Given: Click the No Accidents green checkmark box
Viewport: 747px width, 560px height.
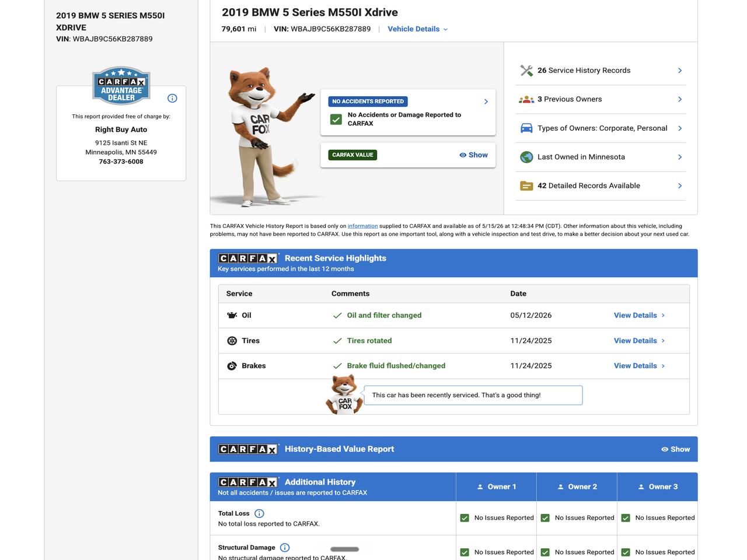Looking at the screenshot, I should pos(336,119).
